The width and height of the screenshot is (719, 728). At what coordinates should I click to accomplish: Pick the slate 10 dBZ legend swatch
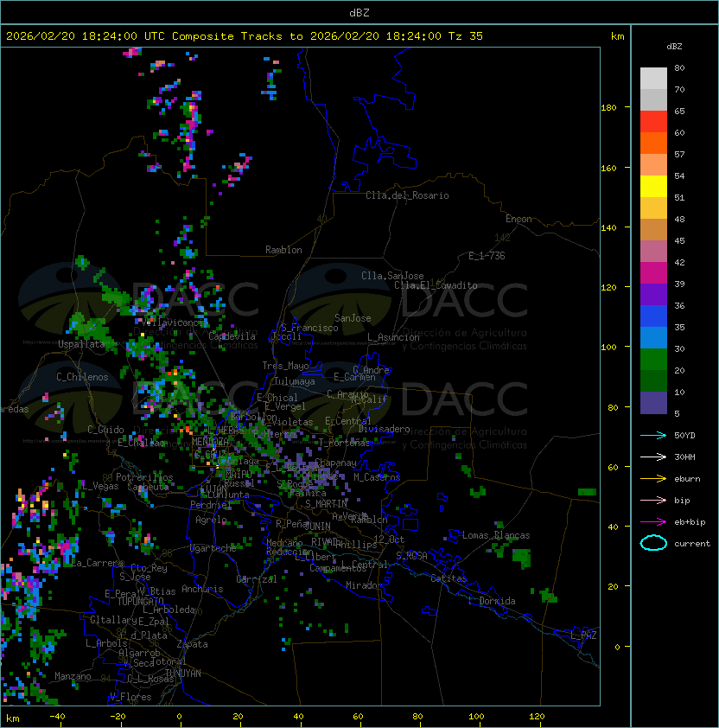[x=653, y=403]
